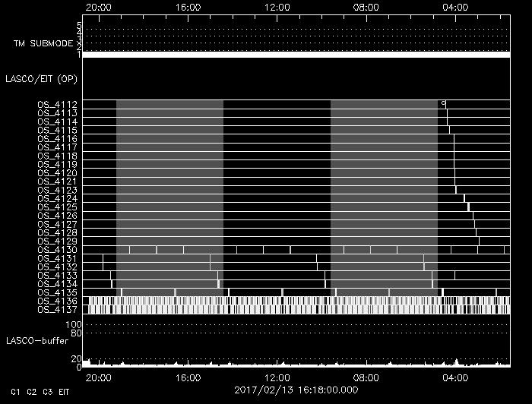The width and height of the screenshot is (532, 404).
Task: Click the bottom axis 12:00 tick label
Action: (x=277, y=378)
